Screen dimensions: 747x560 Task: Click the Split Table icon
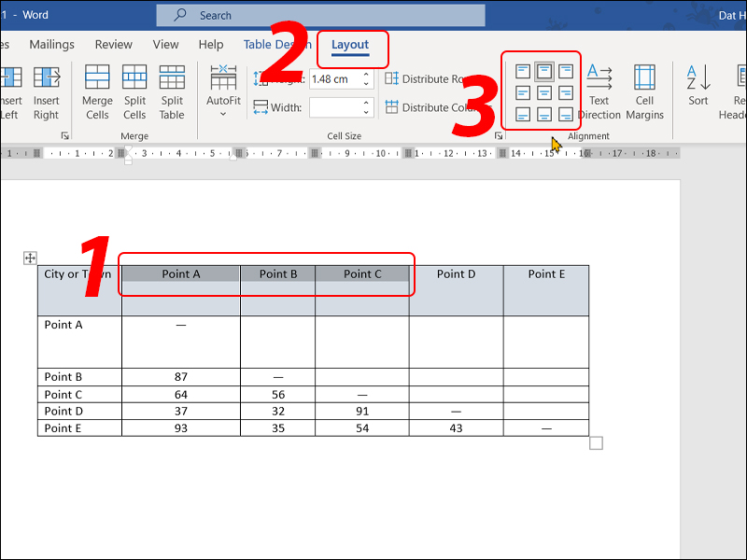pyautogui.click(x=172, y=91)
